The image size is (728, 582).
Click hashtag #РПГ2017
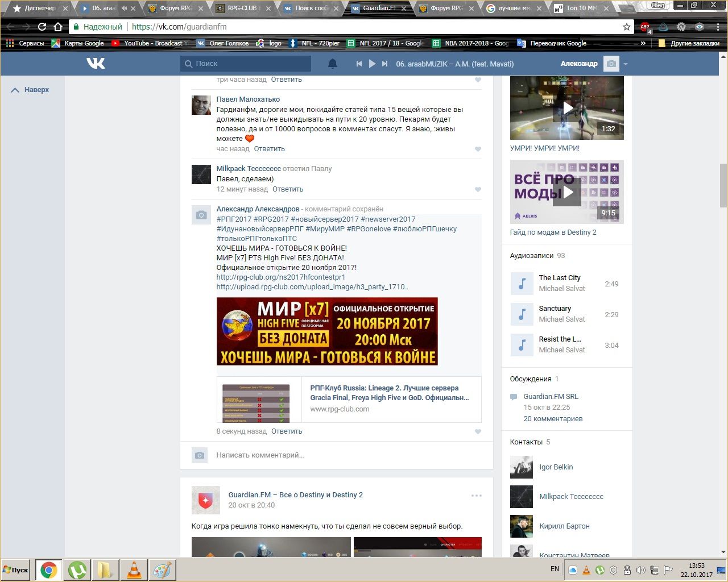point(234,219)
